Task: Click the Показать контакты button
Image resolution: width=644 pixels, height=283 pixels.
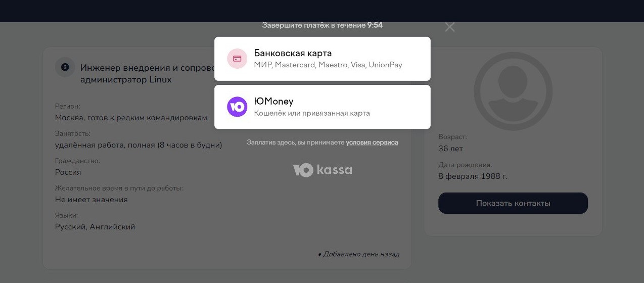Action: [513, 203]
